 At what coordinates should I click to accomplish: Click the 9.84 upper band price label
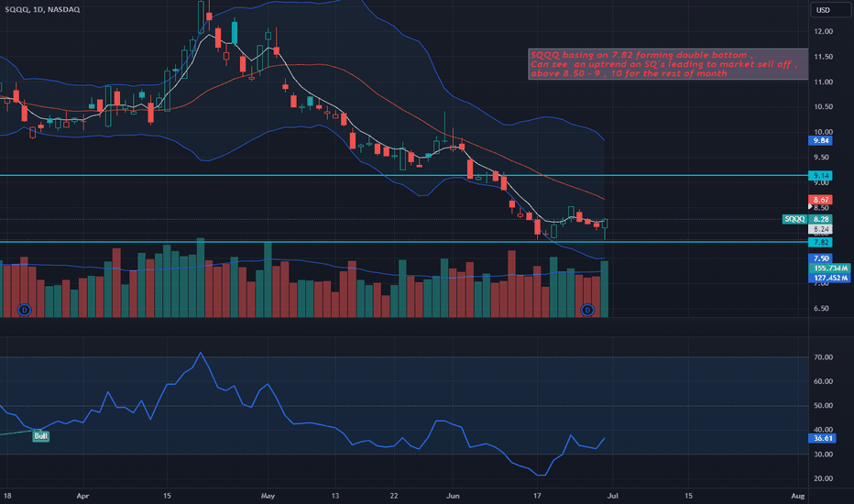coord(821,140)
